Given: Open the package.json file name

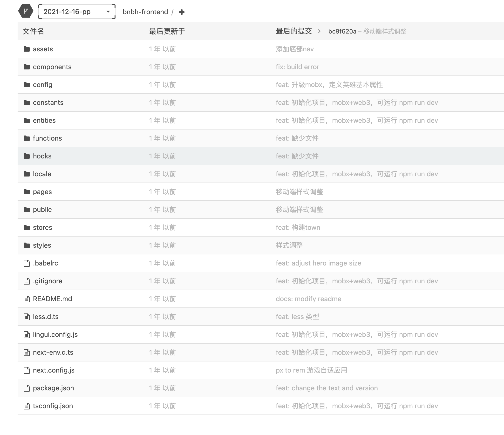Looking at the screenshot, I should click(x=54, y=388).
